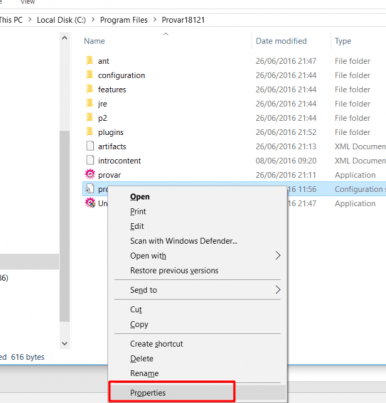The width and height of the screenshot is (386, 403).
Task: Click the configuration folder icon
Action: click(90, 75)
